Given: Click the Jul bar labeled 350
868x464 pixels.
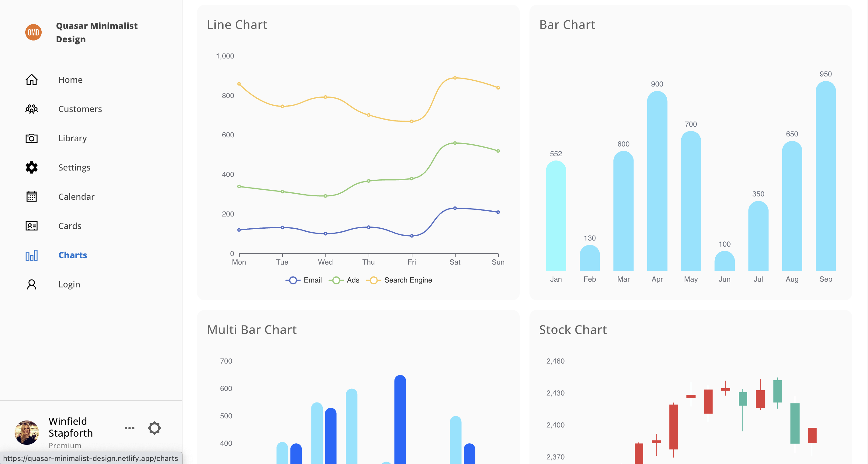Looking at the screenshot, I should [x=758, y=236].
